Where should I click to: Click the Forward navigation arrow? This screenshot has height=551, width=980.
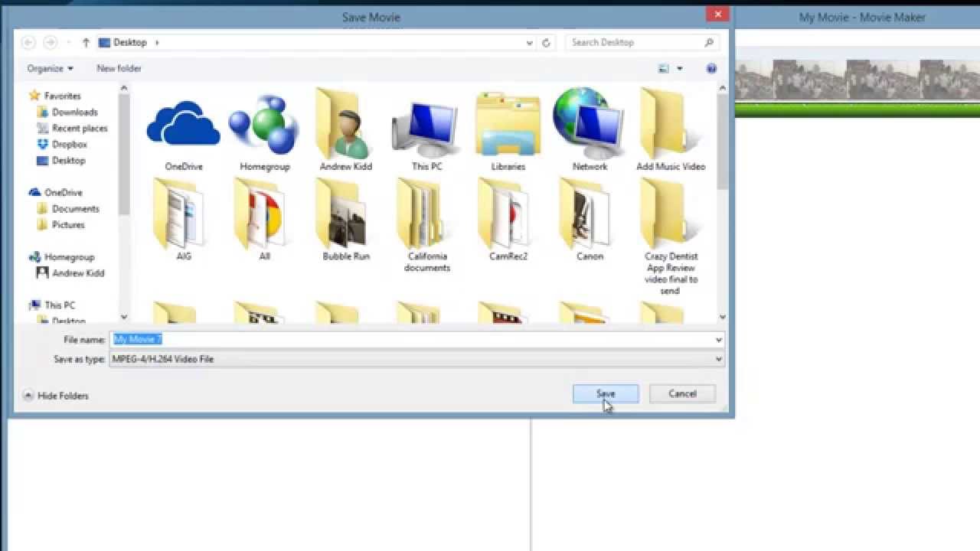pyautogui.click(x=50, y=42)
